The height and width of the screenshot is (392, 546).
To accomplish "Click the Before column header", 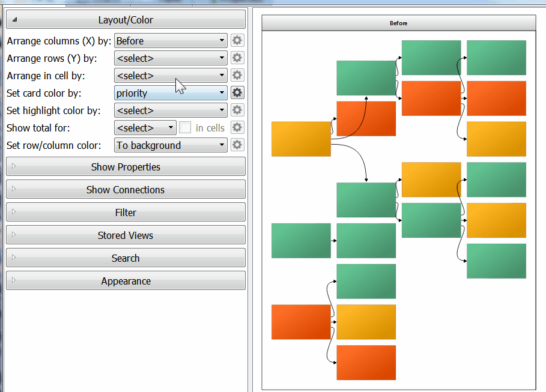I will pyautogui.click(x=398, y=23).
